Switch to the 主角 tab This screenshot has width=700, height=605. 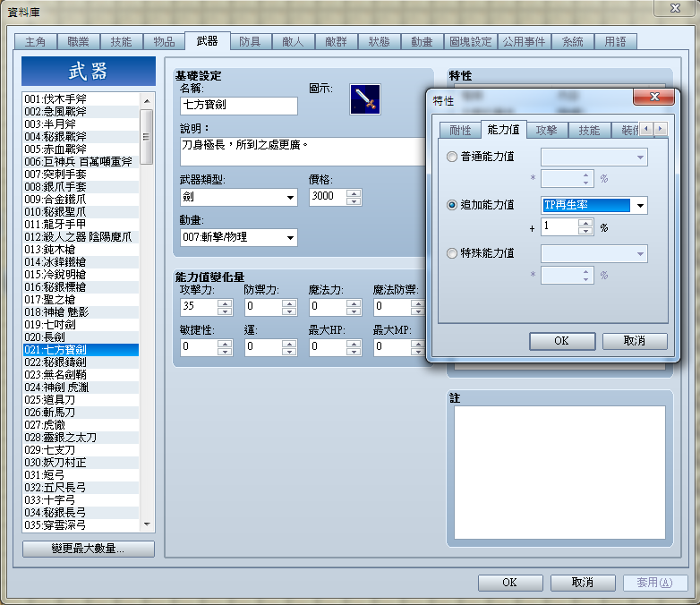click(35, 42)
